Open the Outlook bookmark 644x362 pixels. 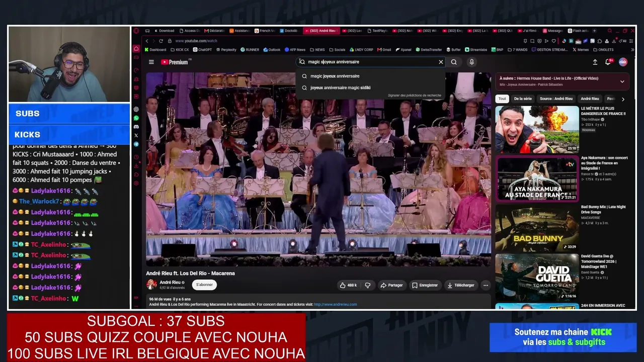(x=272, y=50)
